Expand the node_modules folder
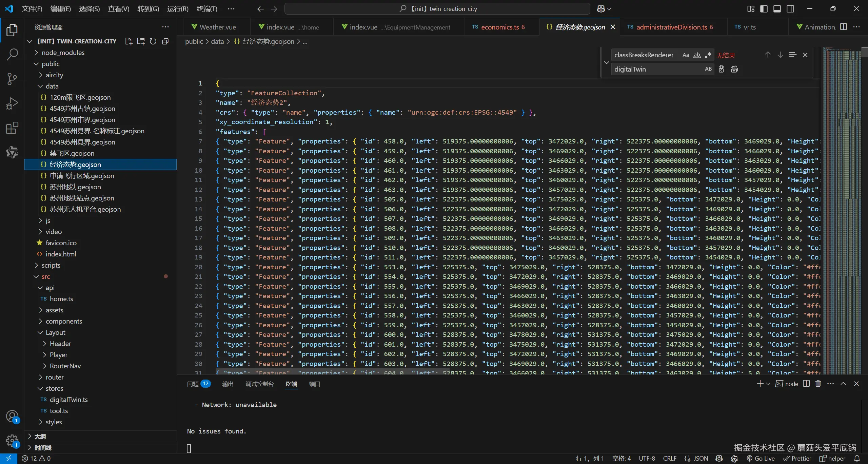Image resolution: width=868 pixels, height=464 pixels. 63,53
